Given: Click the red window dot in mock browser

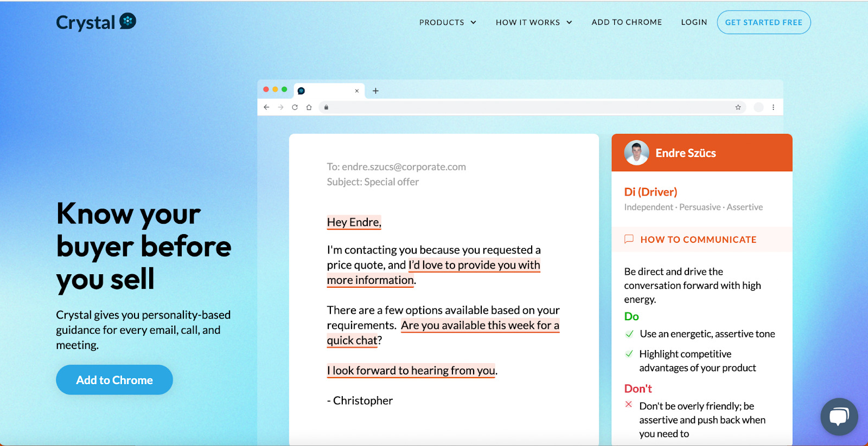Looking at the screenshot, I should coord(266,89).
